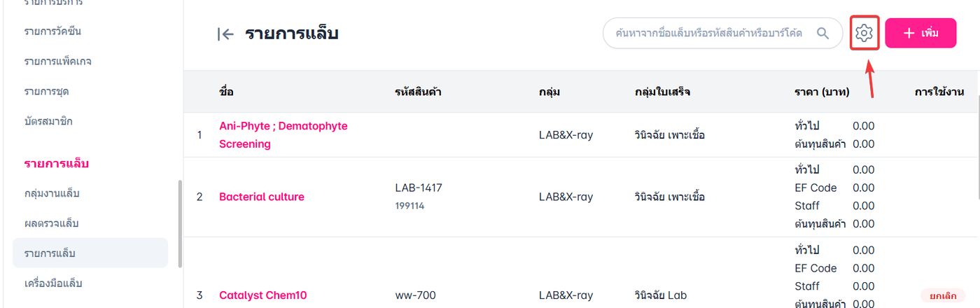The height and width of the screenshot is (308, 980).
Task: Click the ราคา (บาท) column header
Action: [822, 92]
